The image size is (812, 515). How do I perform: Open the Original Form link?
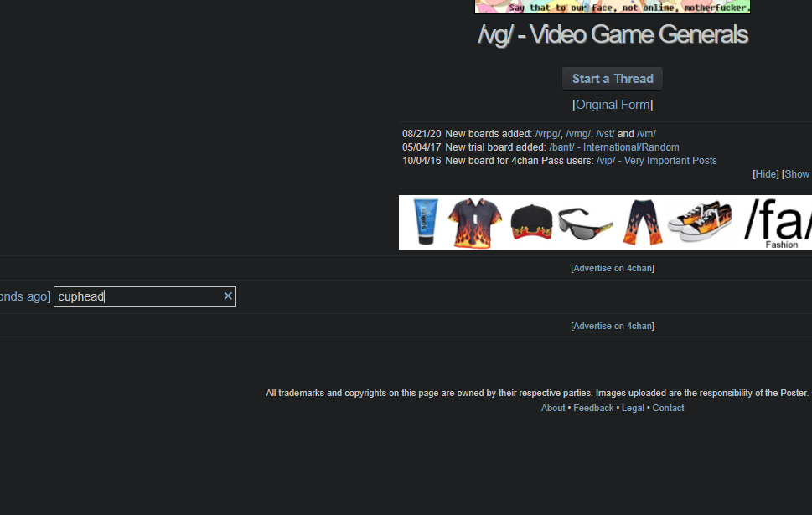point(613,105)
